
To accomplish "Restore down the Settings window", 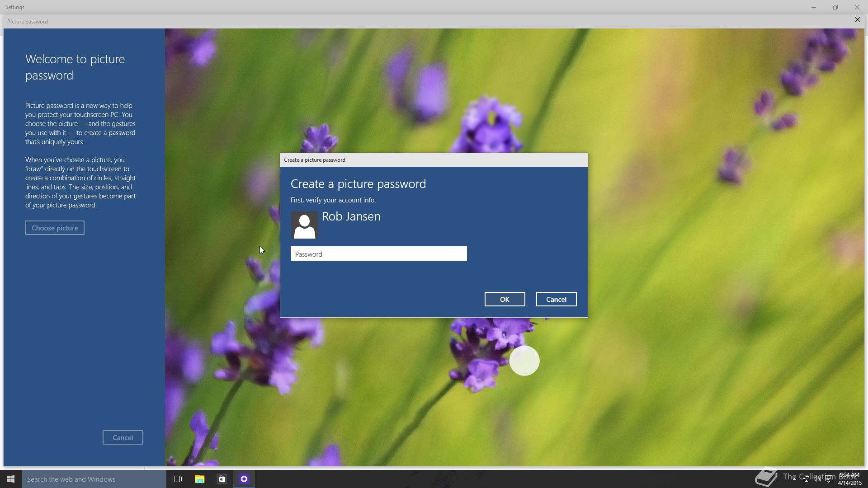I will [835, 7].
